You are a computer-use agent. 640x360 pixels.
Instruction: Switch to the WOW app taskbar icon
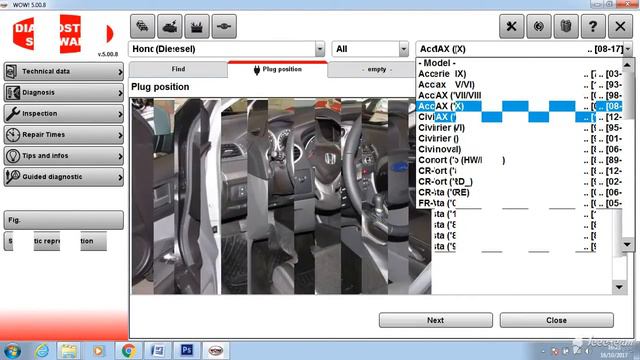pos(216,351)
